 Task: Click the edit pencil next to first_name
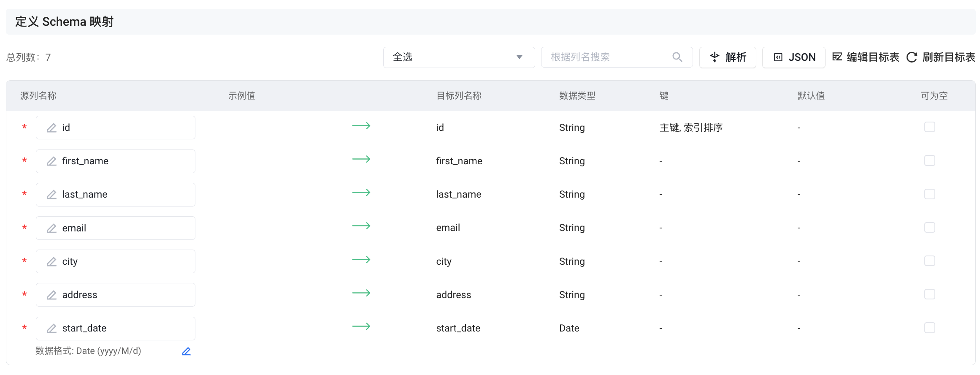pyautogui.click(x=51, y=161)
